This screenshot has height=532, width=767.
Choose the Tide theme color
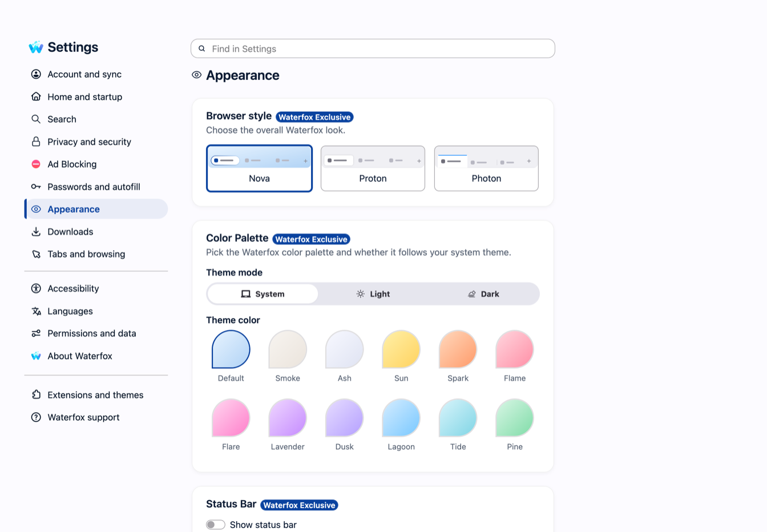[458, 418]
